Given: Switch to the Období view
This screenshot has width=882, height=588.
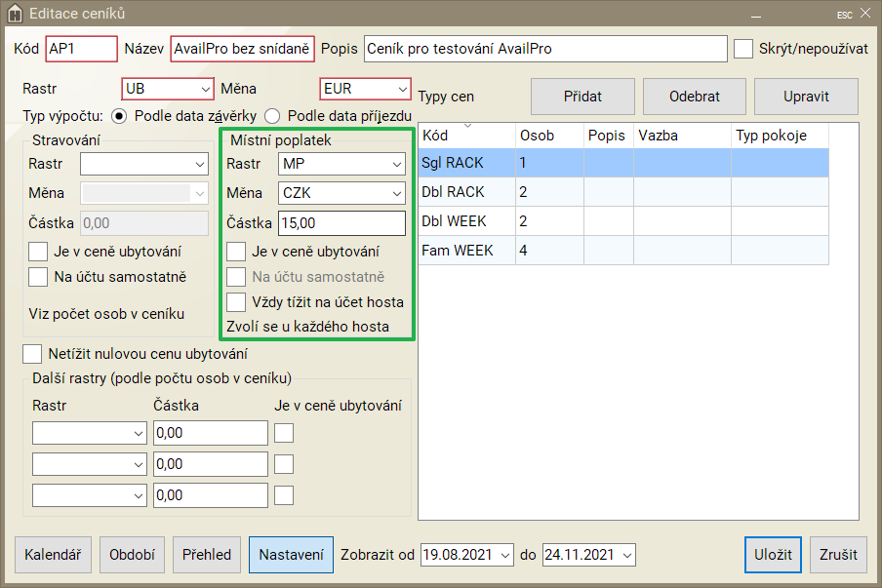Looking at the screenshot, I should [132, 555].
